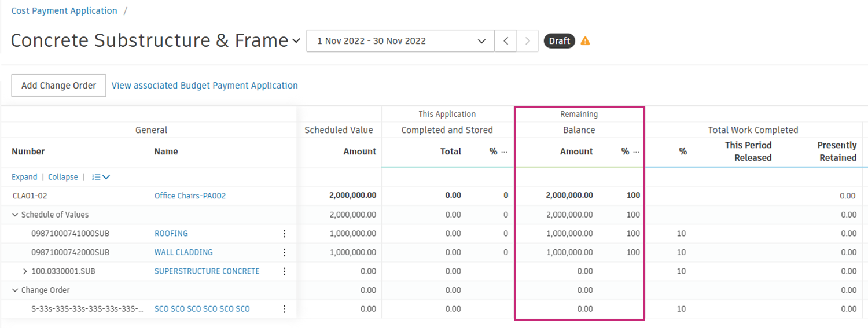
Task: Click the Add Change Order button
Action: click(58, 85)
